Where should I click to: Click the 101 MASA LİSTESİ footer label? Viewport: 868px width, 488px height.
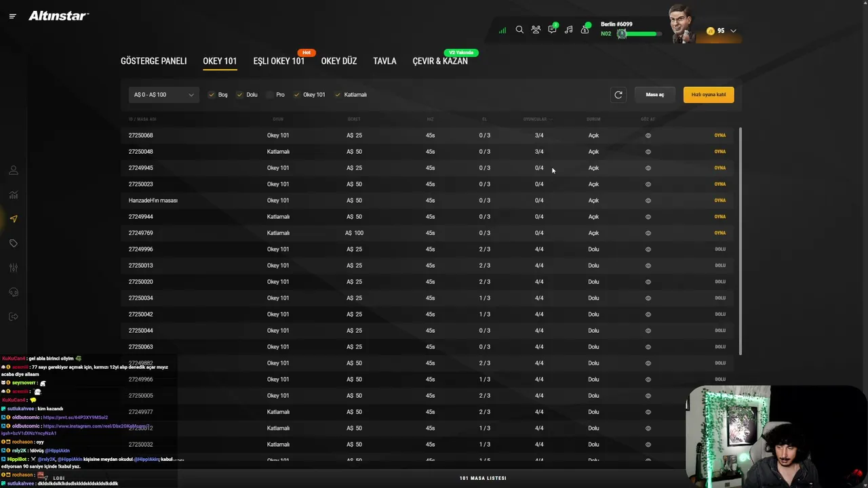483,479
